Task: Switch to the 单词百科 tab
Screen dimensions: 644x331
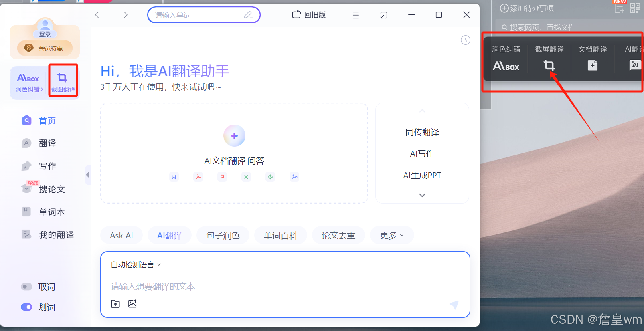Action: pos(281,235)
